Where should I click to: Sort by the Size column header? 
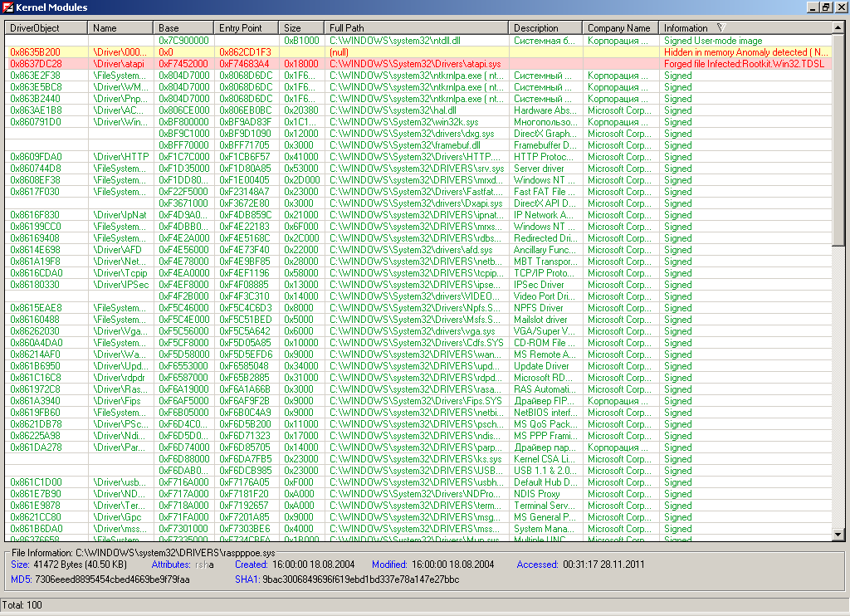[301, 27]
